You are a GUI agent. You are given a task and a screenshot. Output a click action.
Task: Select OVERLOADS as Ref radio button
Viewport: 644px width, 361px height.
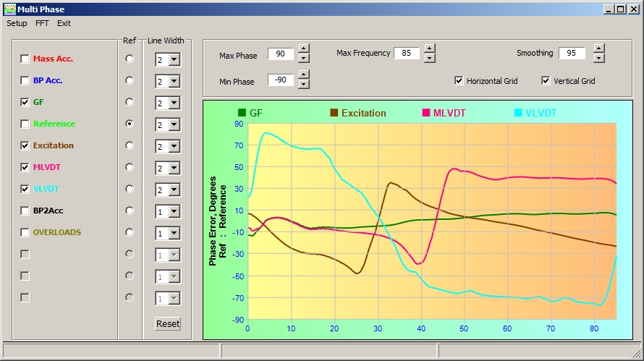point(130,232)
